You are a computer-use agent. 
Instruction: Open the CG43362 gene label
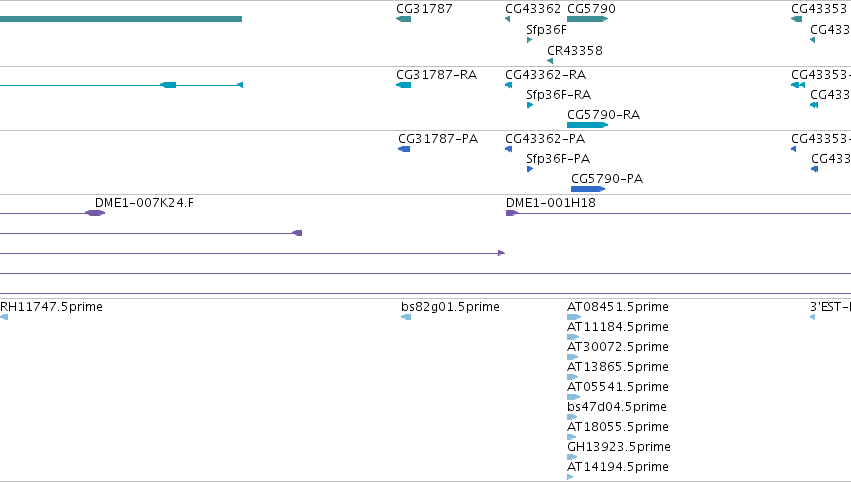point(532,9)
